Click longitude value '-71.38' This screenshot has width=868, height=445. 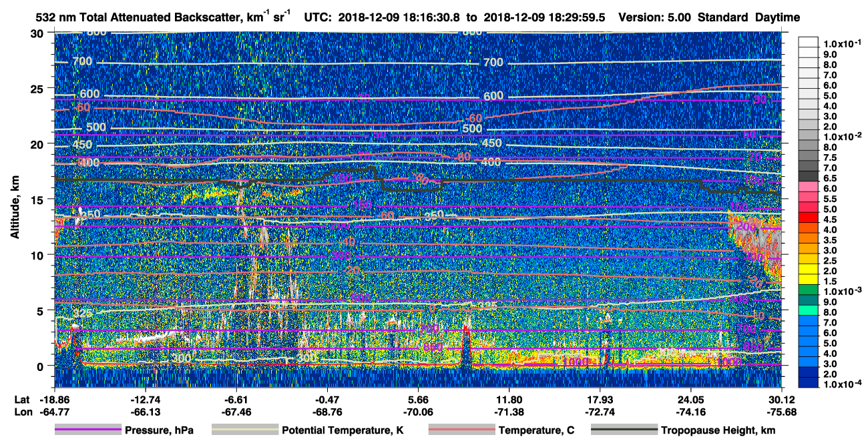click(x=509, y=412)
